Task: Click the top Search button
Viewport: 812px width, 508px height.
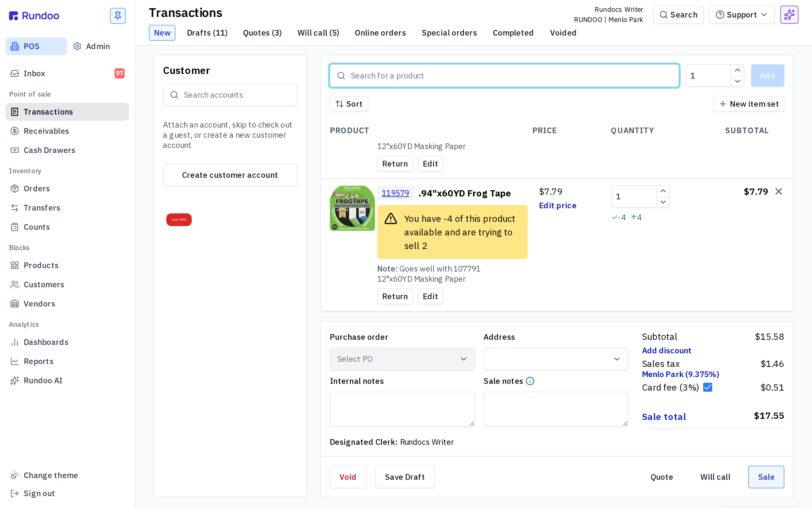Action: [678, 15]
